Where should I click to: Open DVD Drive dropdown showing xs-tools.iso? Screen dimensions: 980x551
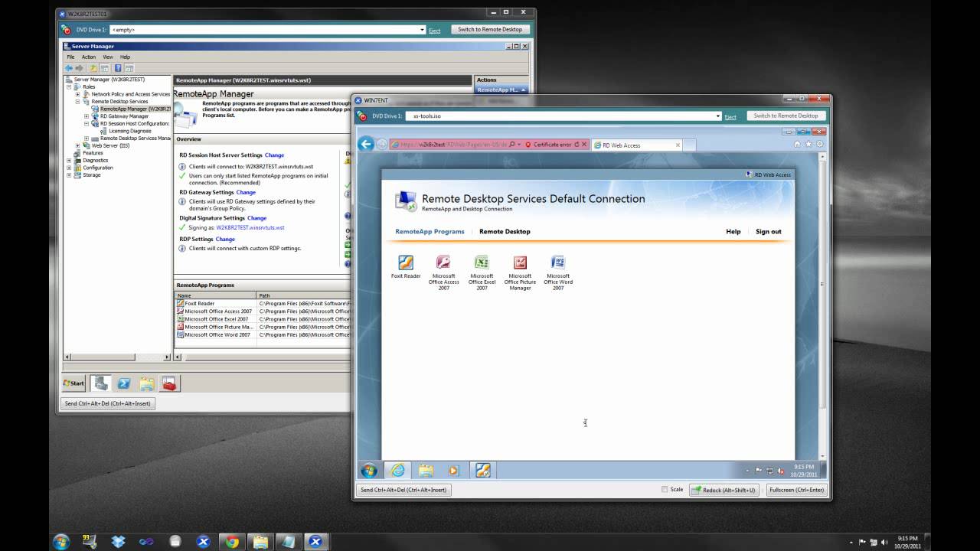click(x=717, y=116)
